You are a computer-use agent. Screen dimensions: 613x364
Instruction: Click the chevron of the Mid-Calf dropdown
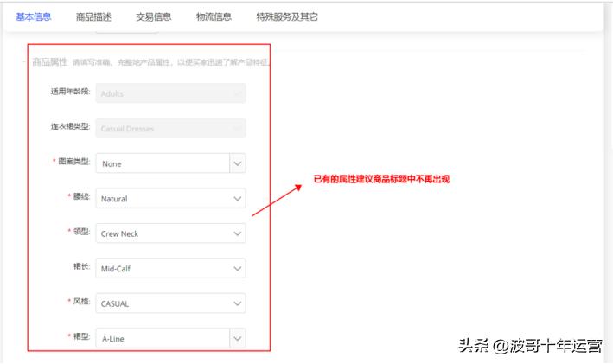(237, 269)
